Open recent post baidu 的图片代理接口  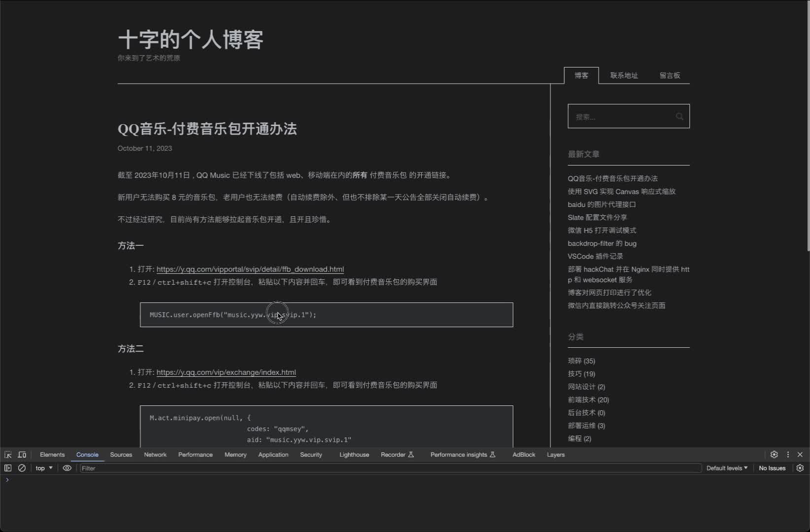coord(602,204)
